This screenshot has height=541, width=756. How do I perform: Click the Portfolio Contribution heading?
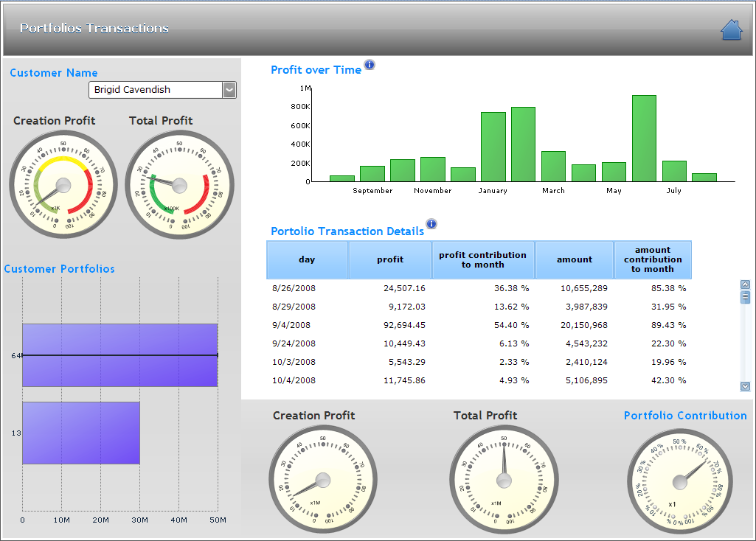pos(685,416)
